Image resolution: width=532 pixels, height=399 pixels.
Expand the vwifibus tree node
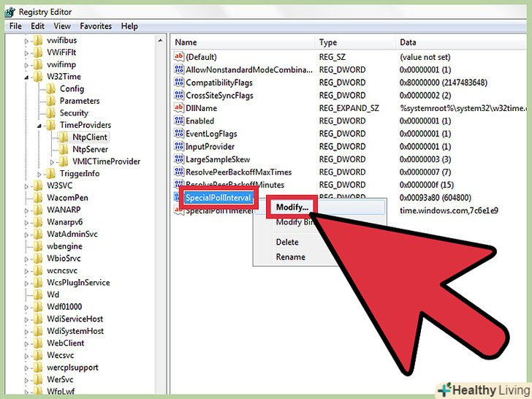[x=26, y=41]
